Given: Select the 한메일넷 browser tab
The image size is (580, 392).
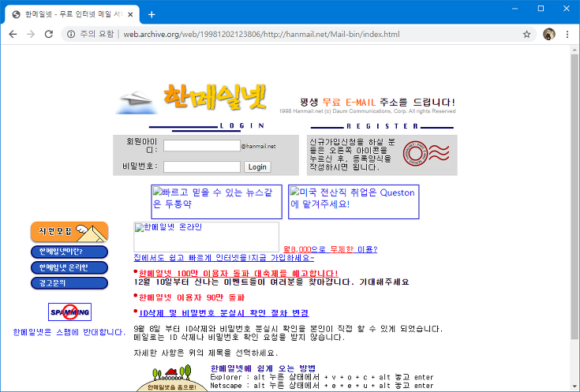Looking at the screenshot, I should point(72,15).
